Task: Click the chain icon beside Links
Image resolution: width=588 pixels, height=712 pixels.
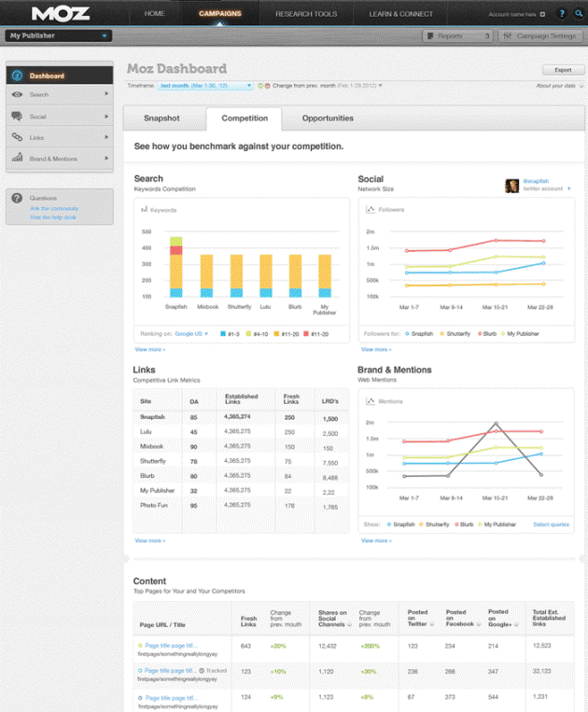Action: point(17,136)
